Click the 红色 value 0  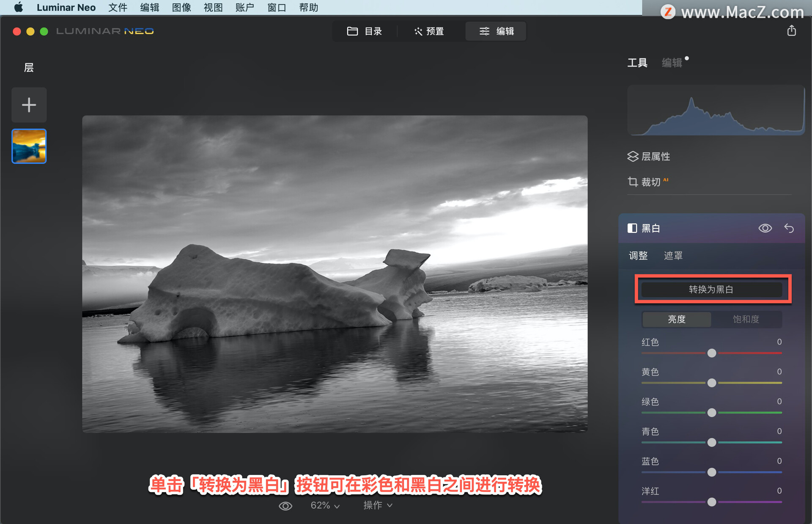779,342
